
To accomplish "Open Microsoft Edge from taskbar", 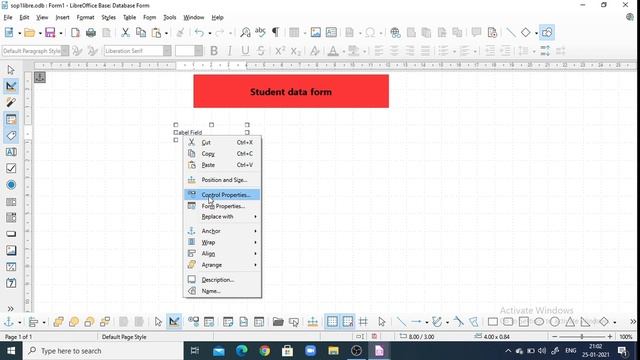I will (x=242, y=351).
